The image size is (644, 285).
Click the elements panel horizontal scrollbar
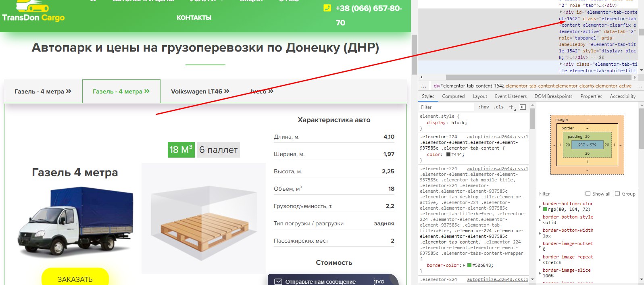tap(540, 77)
